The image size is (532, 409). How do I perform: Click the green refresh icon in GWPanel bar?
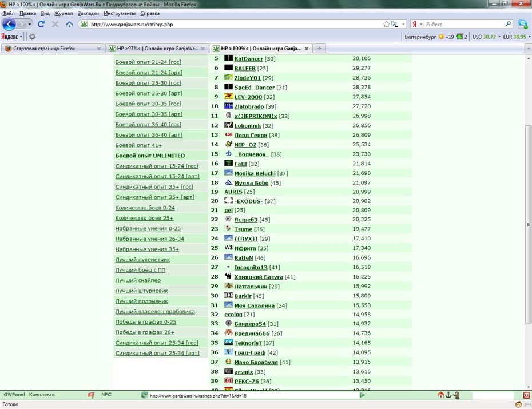[x=144, y=395]
